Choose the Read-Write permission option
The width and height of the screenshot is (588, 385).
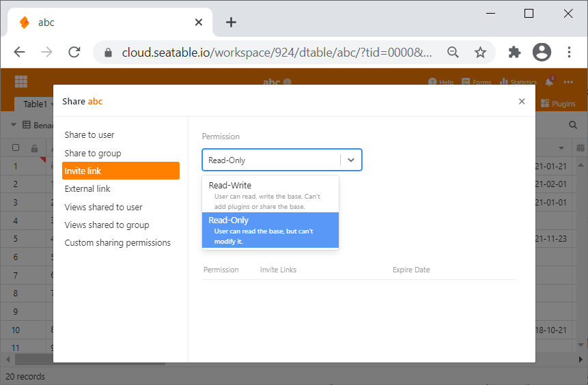(x=270, y=195)
